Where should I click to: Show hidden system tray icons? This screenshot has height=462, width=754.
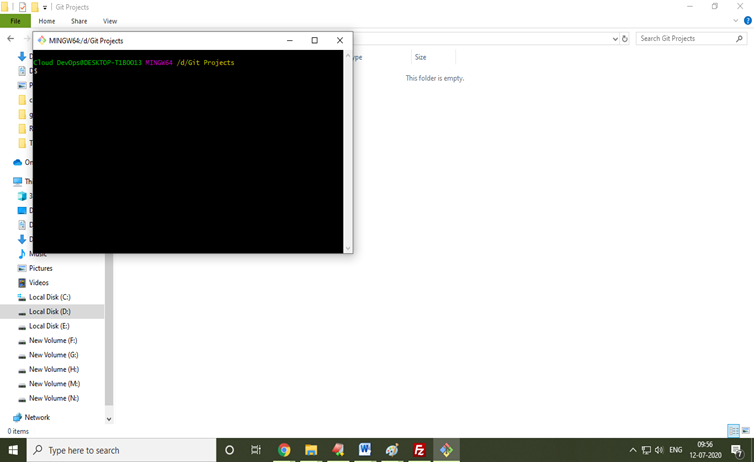tap(633, 450)
